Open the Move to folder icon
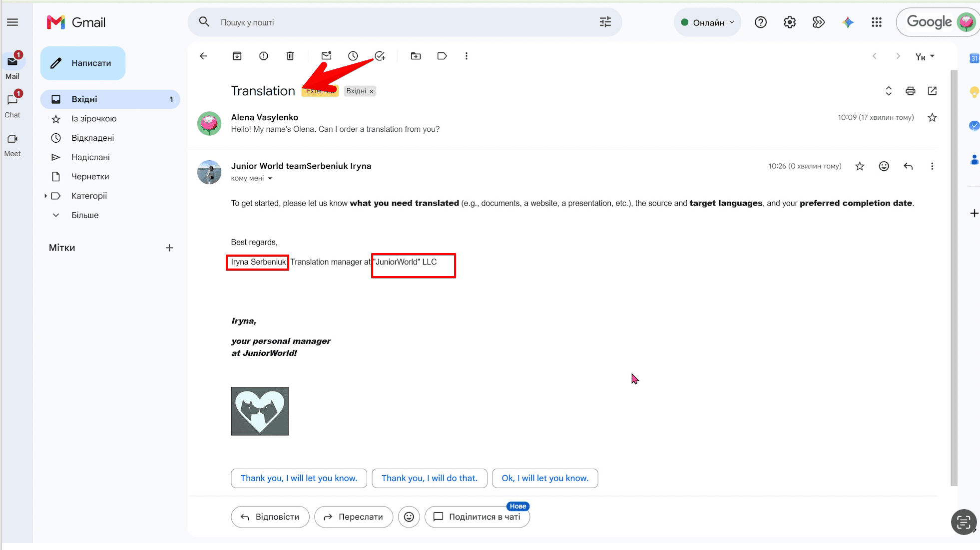 pos(416,56)
